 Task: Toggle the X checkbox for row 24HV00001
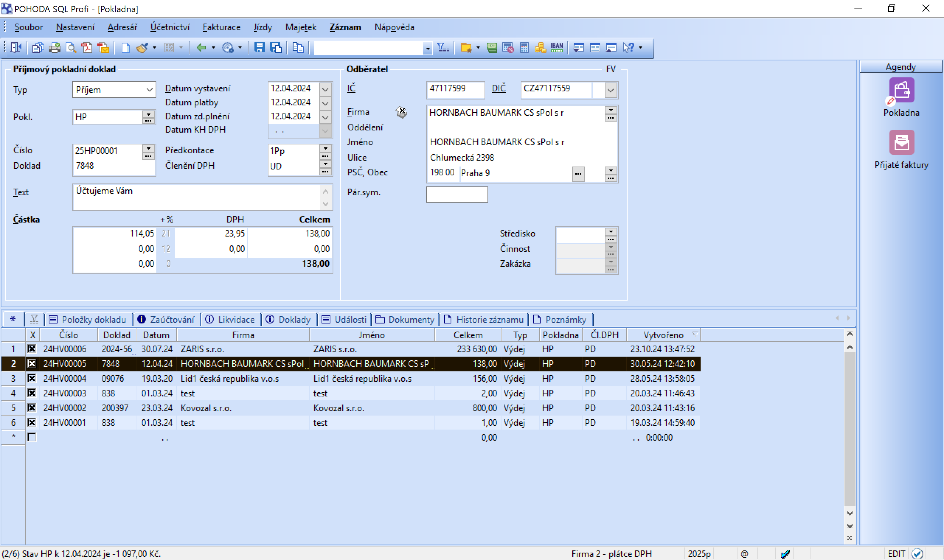coord(32,422)
